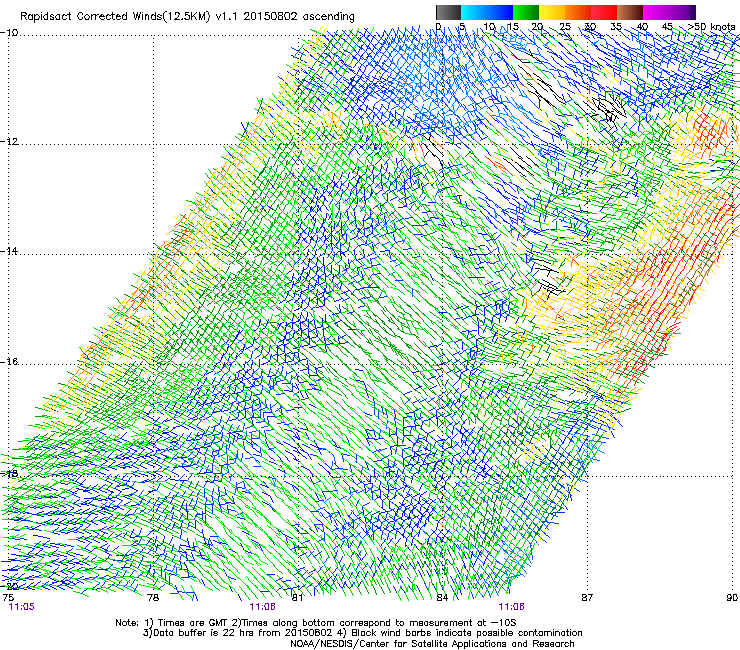The height and width of the screenshot is (650, 740).
Task: Click the green 15-20 knots legend swatch
Action: [x=526, y=12]
